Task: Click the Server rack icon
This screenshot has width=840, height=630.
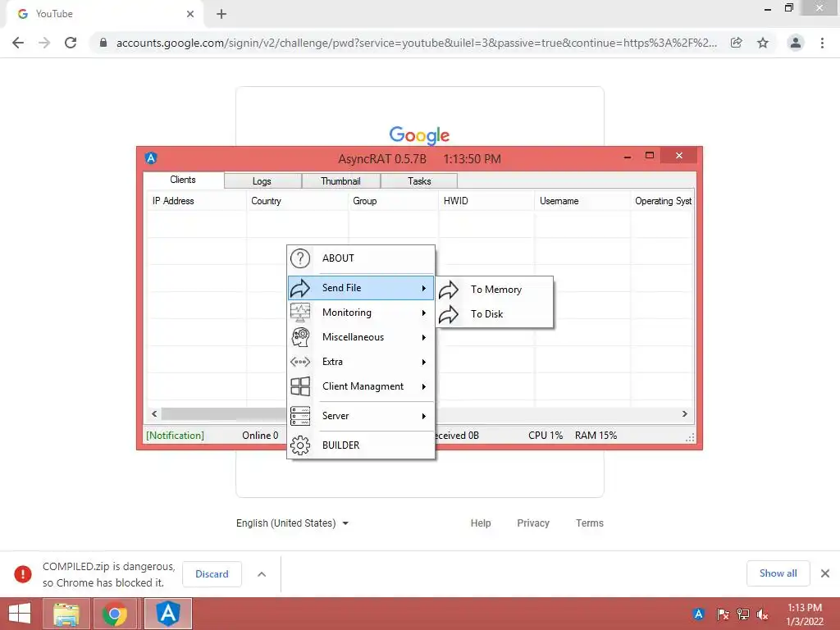Action: (x=300, y=416)
